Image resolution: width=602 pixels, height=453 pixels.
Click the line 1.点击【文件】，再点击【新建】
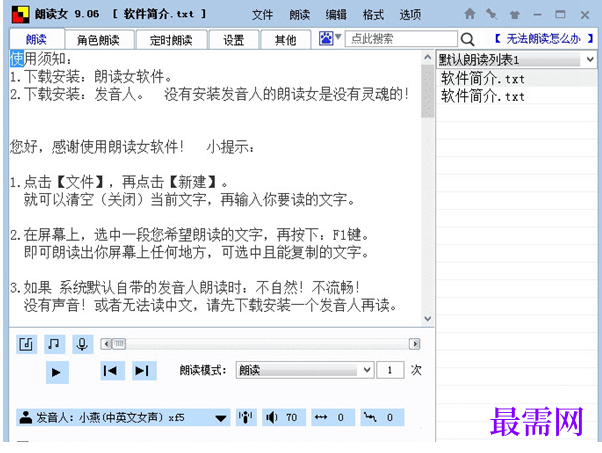coord(119,182)
